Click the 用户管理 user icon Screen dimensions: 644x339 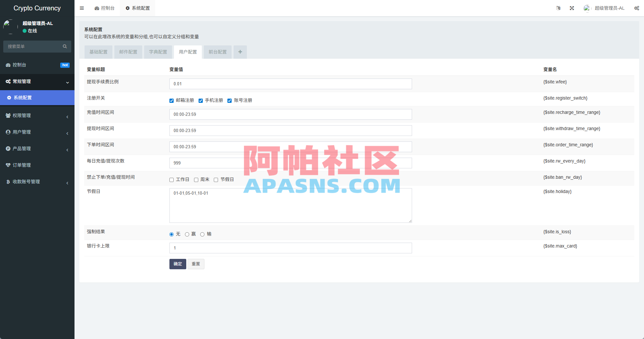[8, 132]
